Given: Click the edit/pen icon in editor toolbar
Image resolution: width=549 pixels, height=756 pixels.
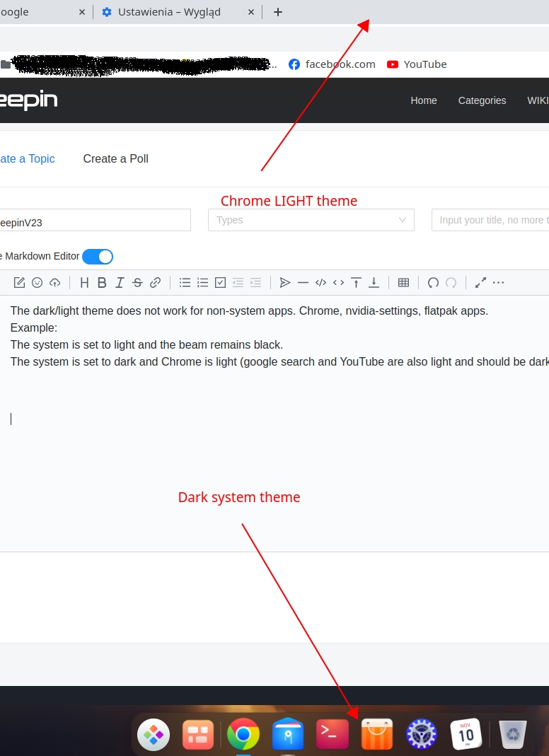Looking at the screenshot, I should coord(19,283).
